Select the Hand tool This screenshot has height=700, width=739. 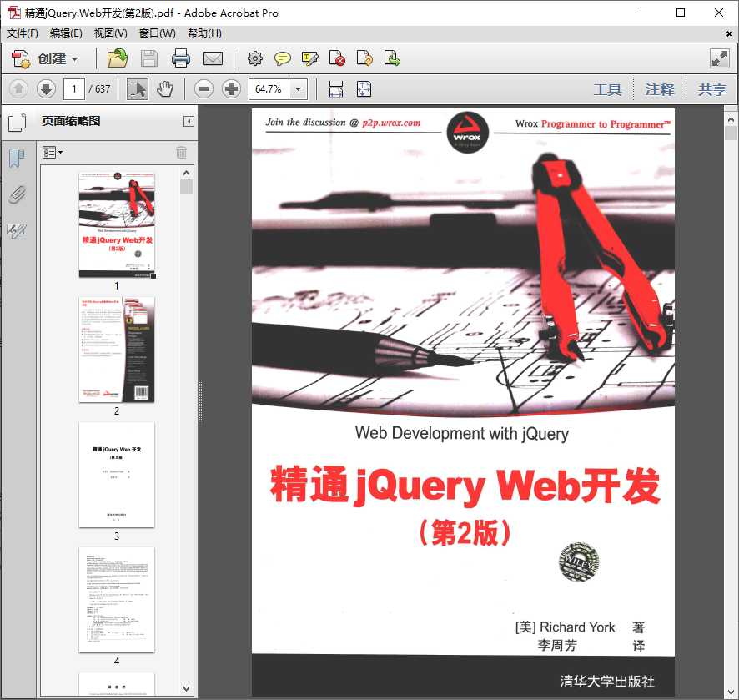pyautogui.click(x=164, y=88)
